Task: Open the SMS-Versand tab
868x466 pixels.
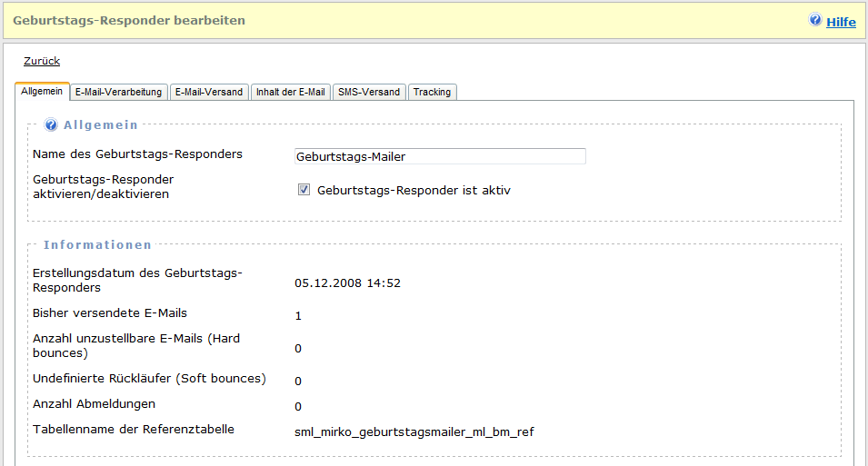Action: (368, 92)
